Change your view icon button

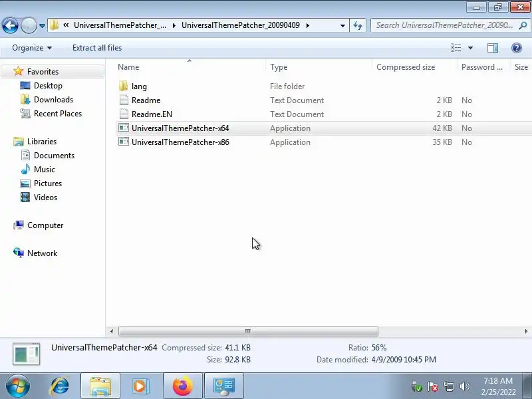coord(456,48)
